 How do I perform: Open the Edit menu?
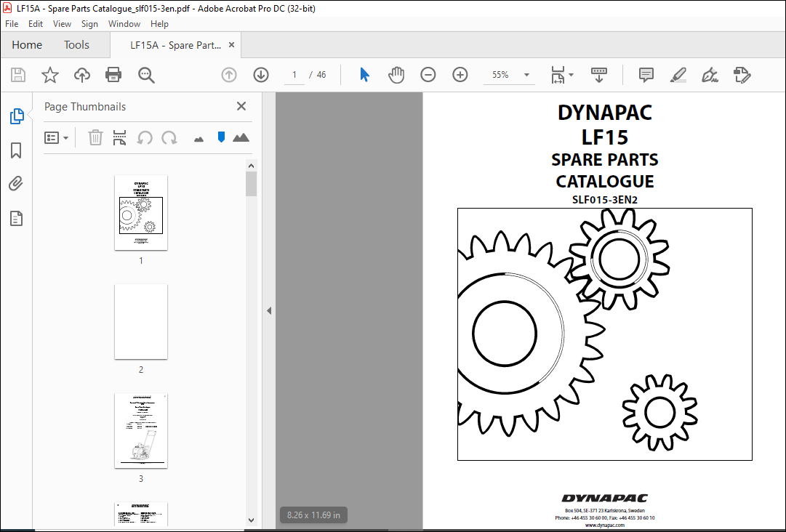[x=35, y=24]
